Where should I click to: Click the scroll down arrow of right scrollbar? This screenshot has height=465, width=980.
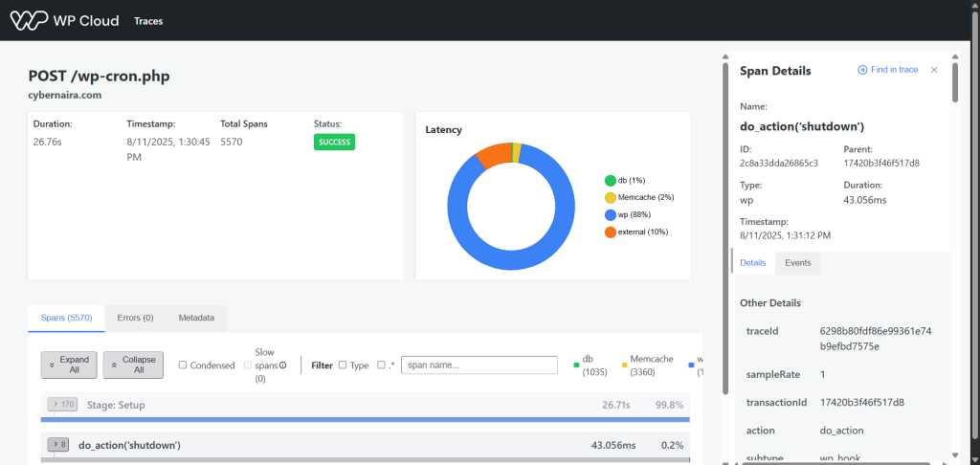[x=955, y=455]
